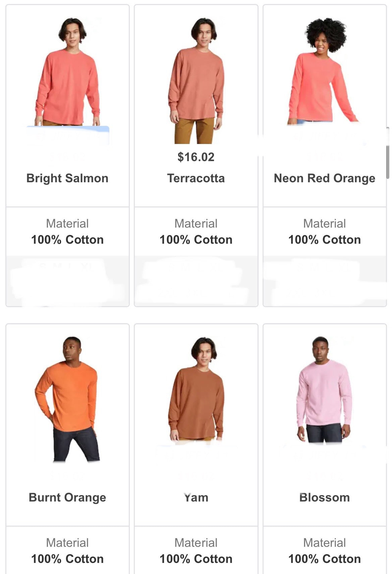The width and height of the screenshot is (392, 574).
Task: Open the Blossom pink shirt image
Action: click(x=324, y=390)
